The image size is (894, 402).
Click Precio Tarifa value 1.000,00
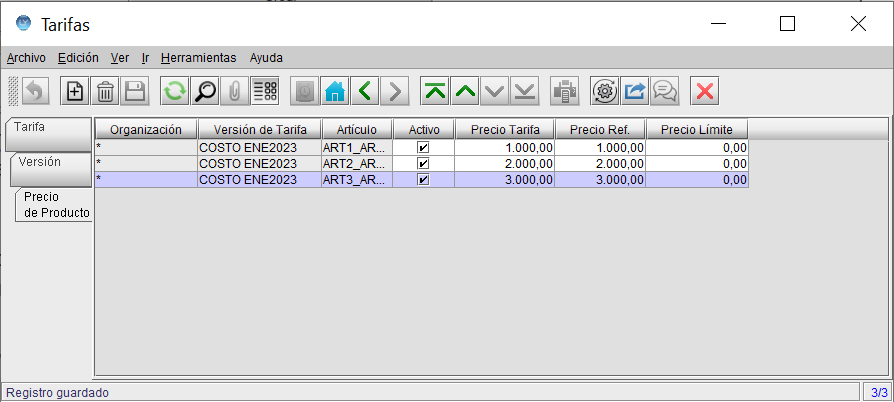pyautogui.click(x=505, y=148)
